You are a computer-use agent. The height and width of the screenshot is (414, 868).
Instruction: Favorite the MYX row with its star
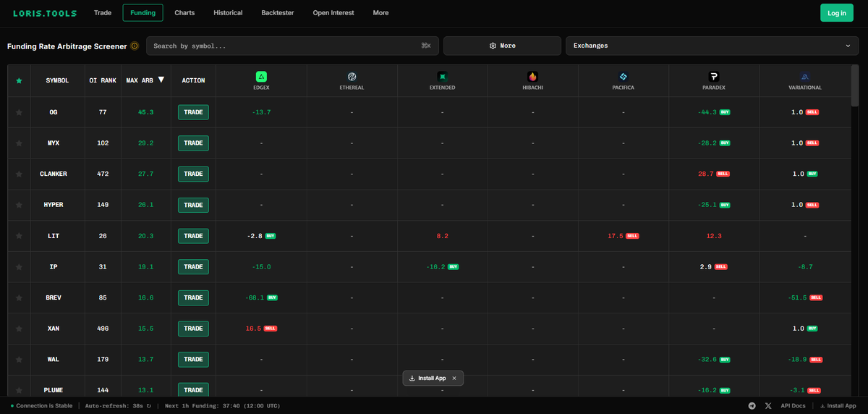[19, 143]
